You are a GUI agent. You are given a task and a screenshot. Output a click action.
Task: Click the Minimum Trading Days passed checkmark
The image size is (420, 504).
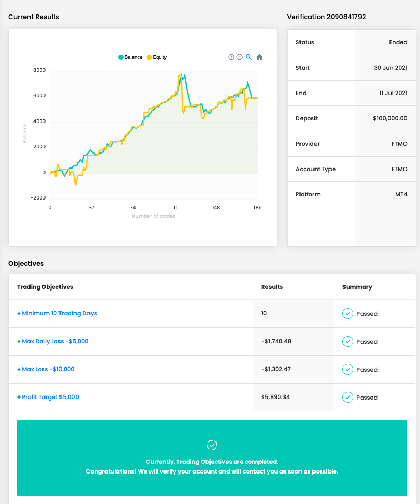pyautogui.click(x=348, y=314)
